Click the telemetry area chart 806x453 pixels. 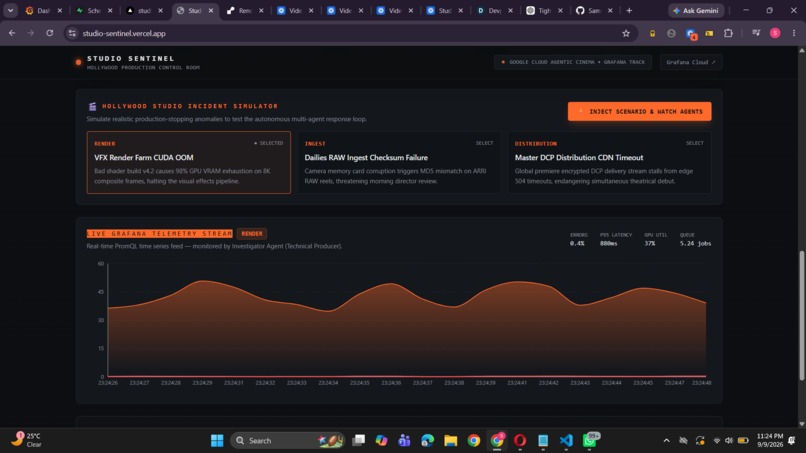pos(406,321)
